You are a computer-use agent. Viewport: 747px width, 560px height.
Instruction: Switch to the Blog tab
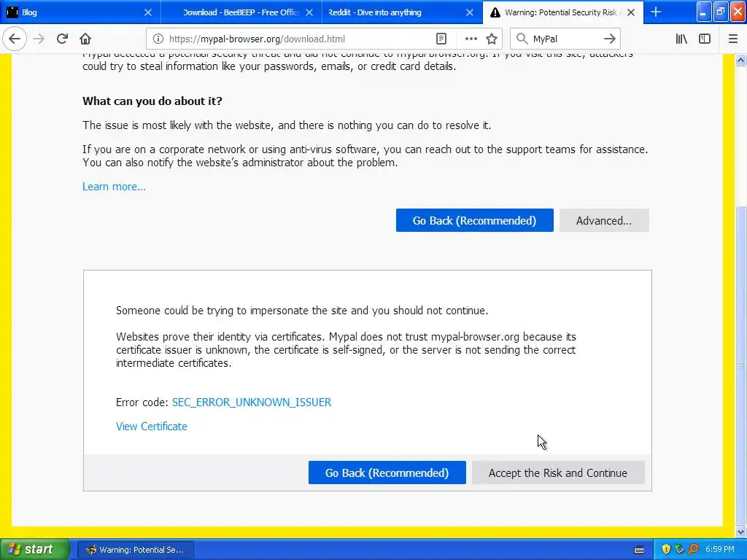pyautogui.click(x=80, y=12)
